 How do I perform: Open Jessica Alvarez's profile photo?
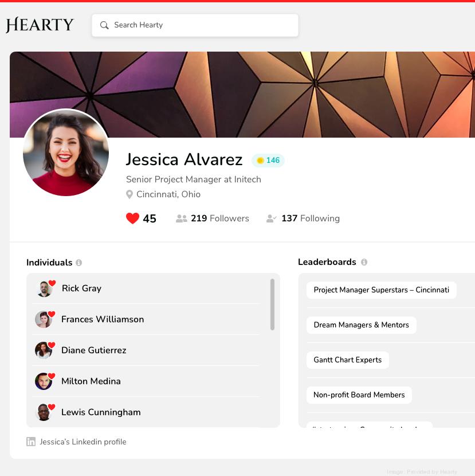coord(66,153)
